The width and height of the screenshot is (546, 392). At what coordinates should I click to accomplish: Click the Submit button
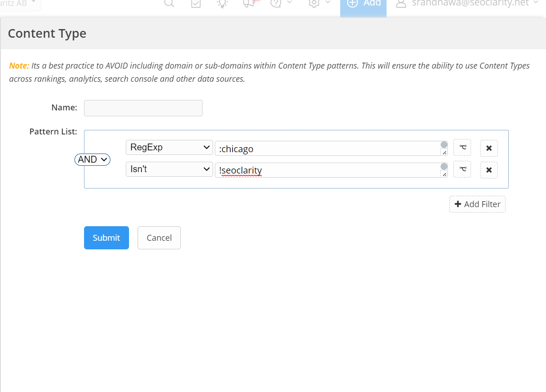[106, 238]
